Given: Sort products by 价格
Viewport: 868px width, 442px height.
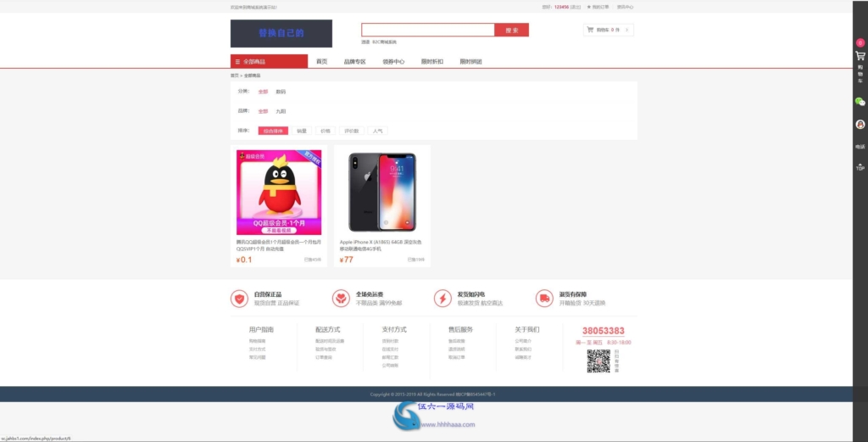Looking at the screenshot, I should point(325,131).
